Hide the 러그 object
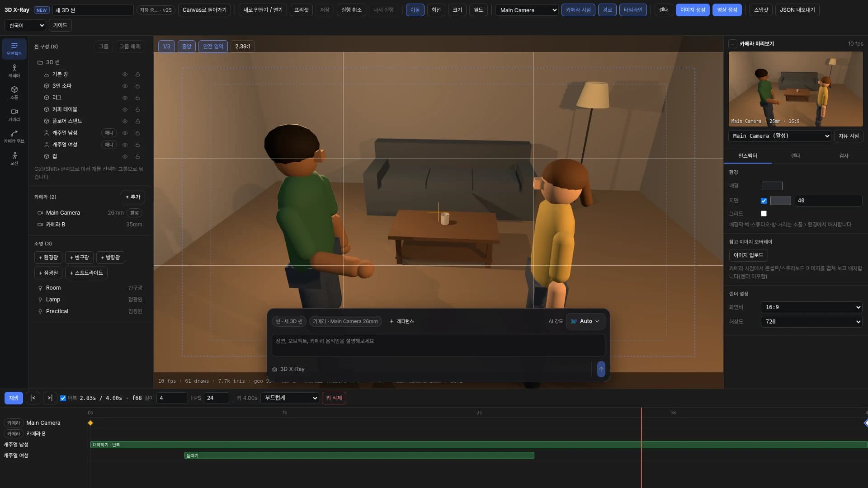Viewport: 868px width, 488px height. [x=125, y=98]
